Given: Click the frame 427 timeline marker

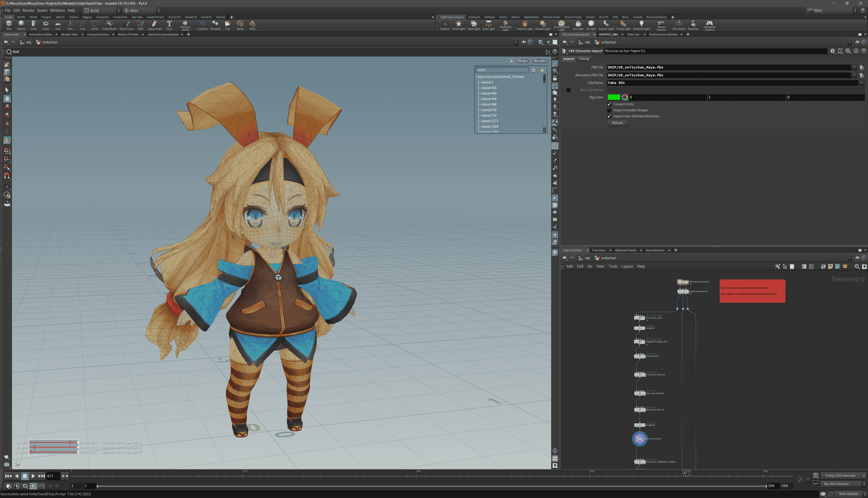Looking at the screenshot, I should coord(686,473).
